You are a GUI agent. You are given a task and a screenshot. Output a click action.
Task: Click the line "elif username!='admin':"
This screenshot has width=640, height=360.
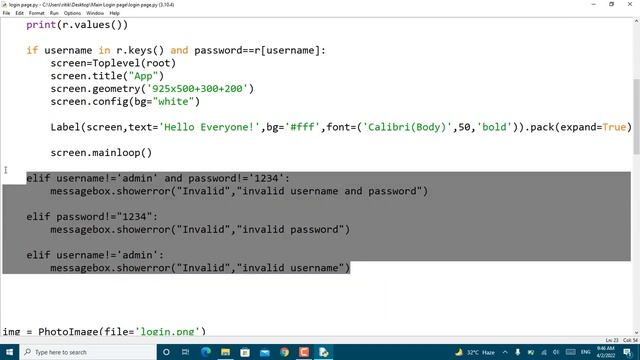(95, 255)
